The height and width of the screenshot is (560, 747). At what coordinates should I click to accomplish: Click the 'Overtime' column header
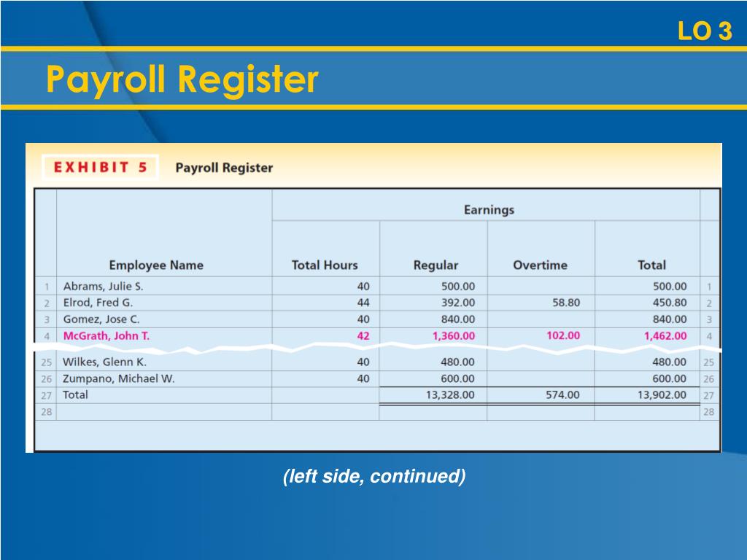point(541,265)
